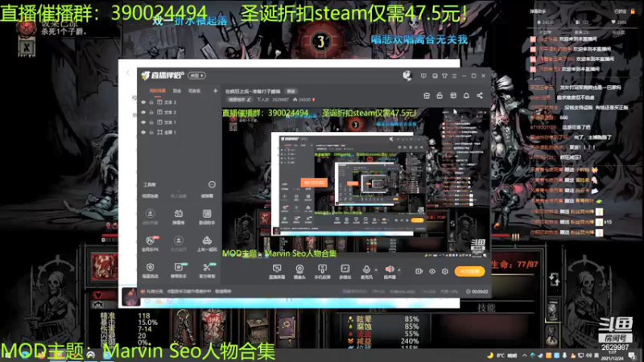
Task: Open the settings gear in bottom toolbar
Action: click(445, 271)
